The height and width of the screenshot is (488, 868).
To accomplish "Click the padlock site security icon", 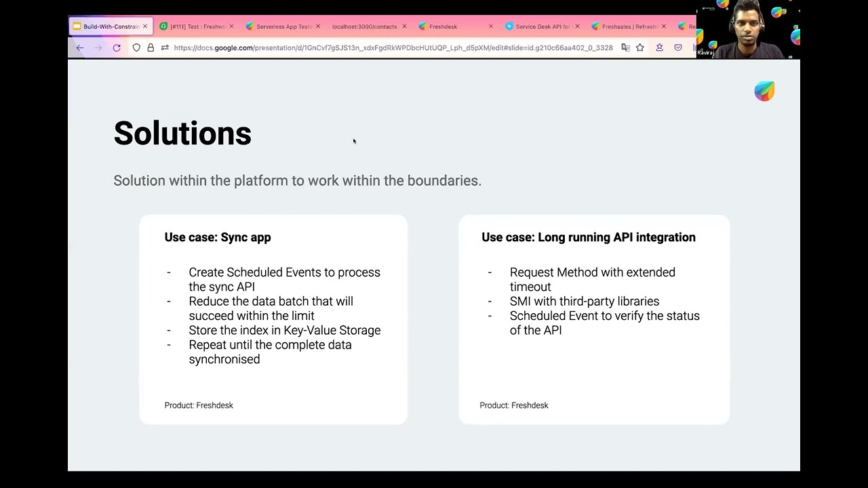I will pos(151,47).
